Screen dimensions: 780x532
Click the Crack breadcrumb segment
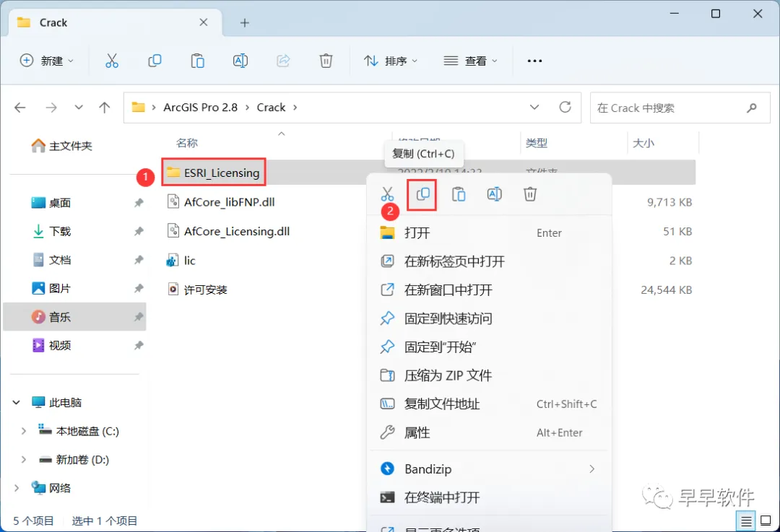271,108
